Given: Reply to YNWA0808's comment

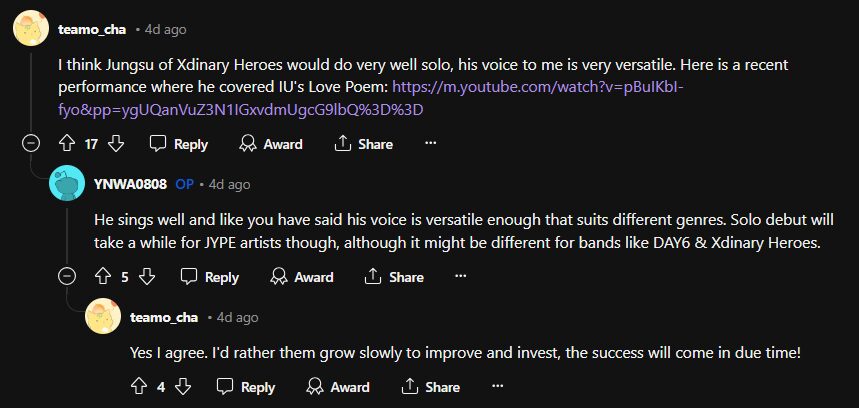Looking at the screenshot, I should coord(210,277).
